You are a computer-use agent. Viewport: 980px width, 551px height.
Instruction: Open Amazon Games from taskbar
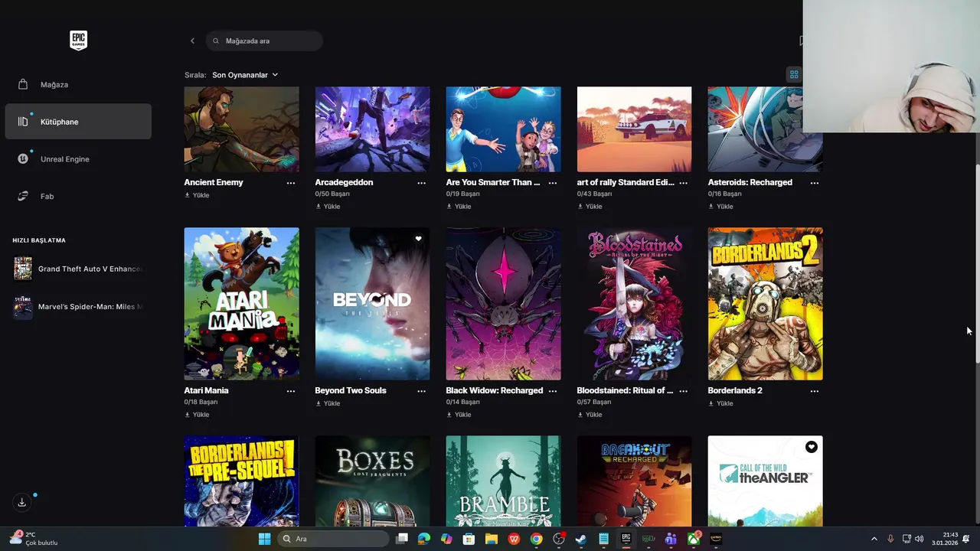[716, 539]
